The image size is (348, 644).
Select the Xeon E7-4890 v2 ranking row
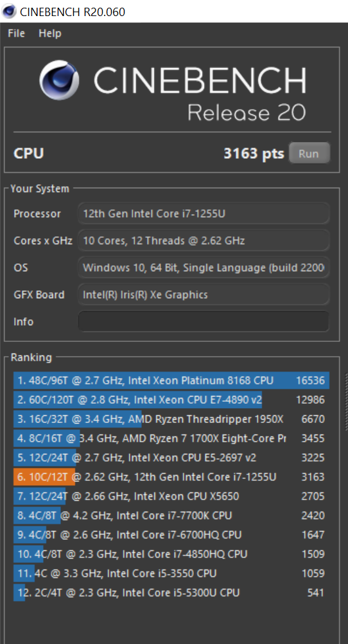[x=171, y=400]
